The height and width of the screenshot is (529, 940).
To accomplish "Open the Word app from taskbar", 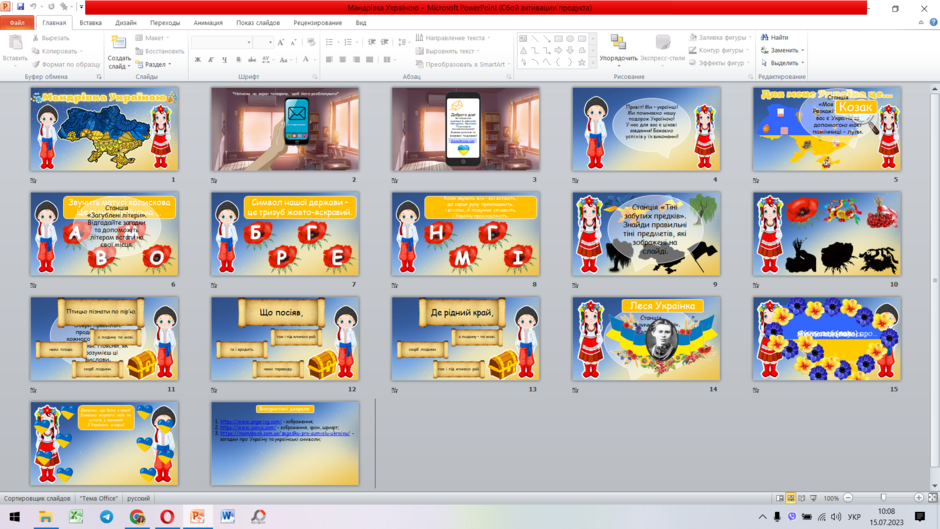I will 227,516.
